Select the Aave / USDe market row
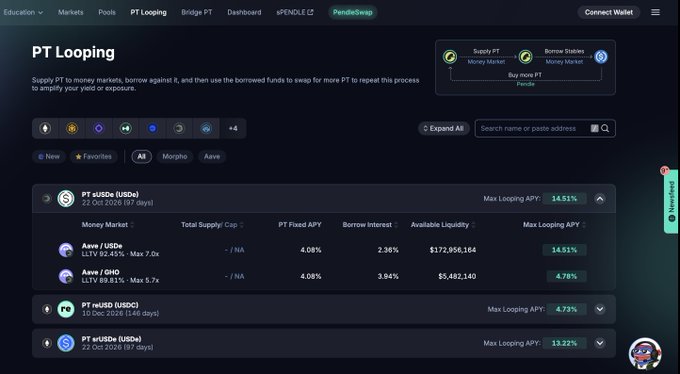Screen dimensions: 680x374 click(324, 250)
